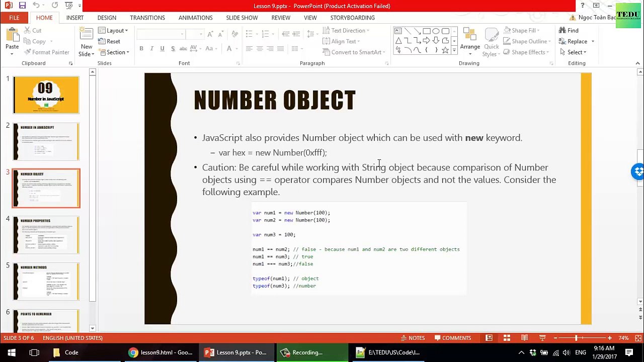Click the Undo arrow icon
This screenshot has width=644, height=362.
click(36, 6)
